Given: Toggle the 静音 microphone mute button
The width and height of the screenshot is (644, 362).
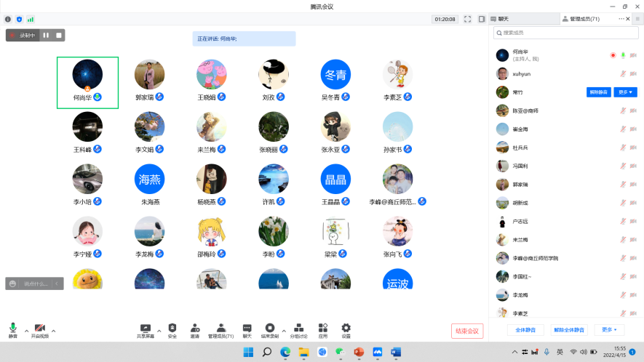Looking at the screenshot, I should tap(13, 329).
